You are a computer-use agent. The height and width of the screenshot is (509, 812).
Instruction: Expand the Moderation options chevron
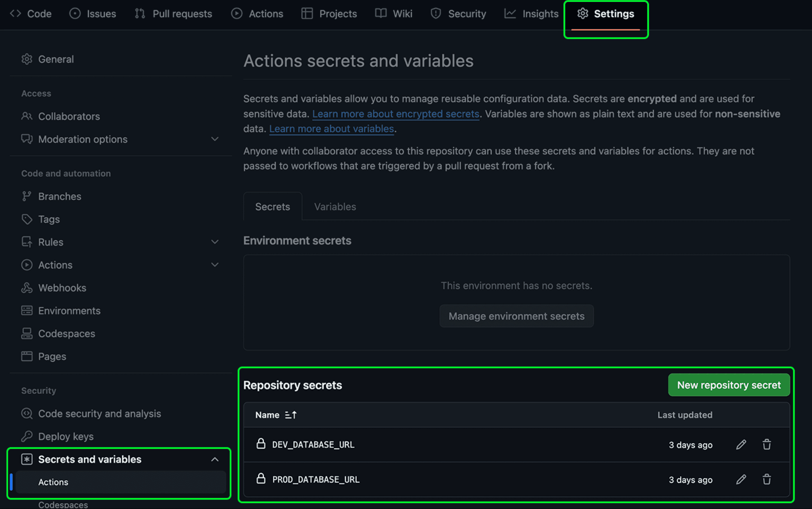[x=215, y=139]
